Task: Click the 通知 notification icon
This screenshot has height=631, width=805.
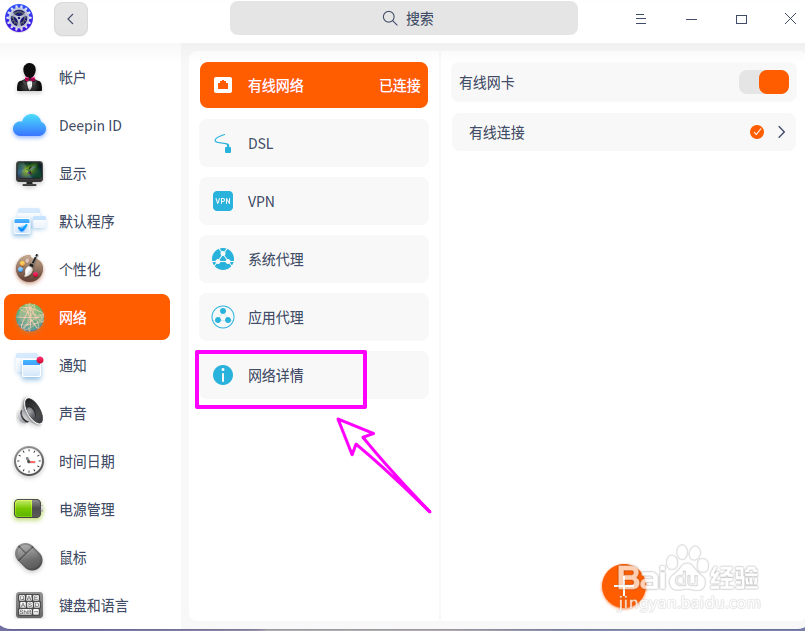Action: [x=30, y=366]
